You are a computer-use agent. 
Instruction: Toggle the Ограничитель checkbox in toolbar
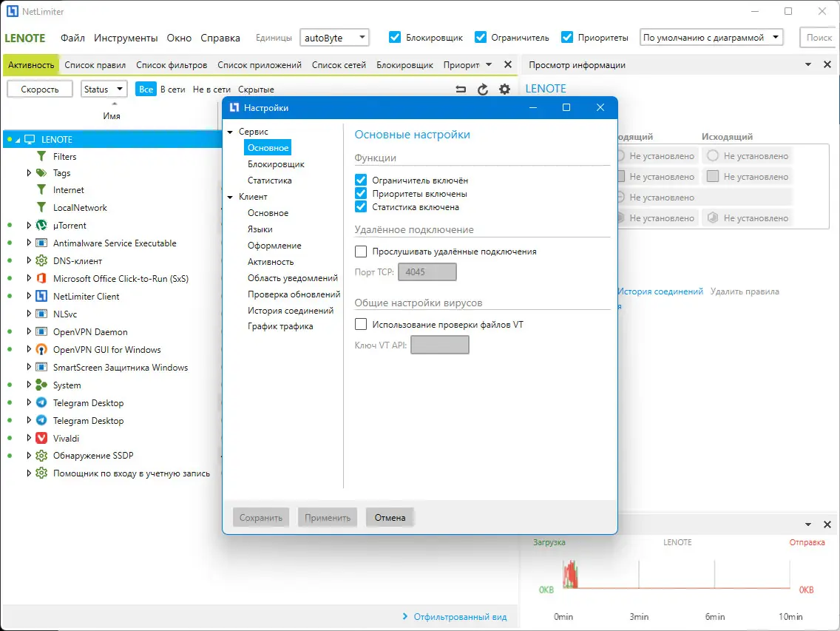[x=481, y=37]
